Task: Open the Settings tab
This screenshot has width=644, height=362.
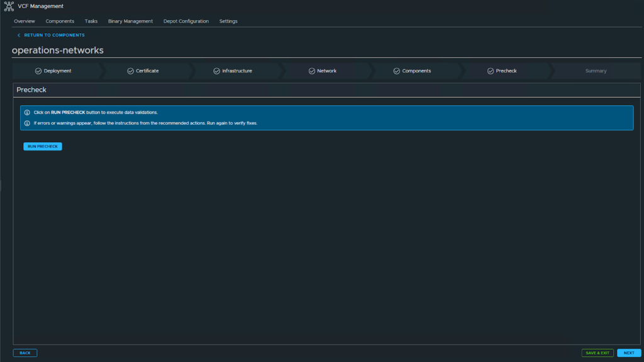Action: pyautogui.click(x=228, y=21)
